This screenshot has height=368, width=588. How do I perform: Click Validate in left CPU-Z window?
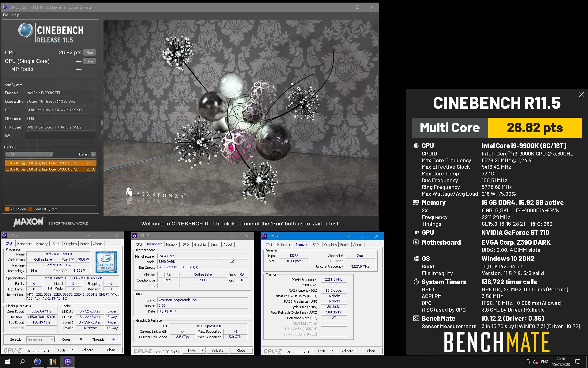[87, 350]
